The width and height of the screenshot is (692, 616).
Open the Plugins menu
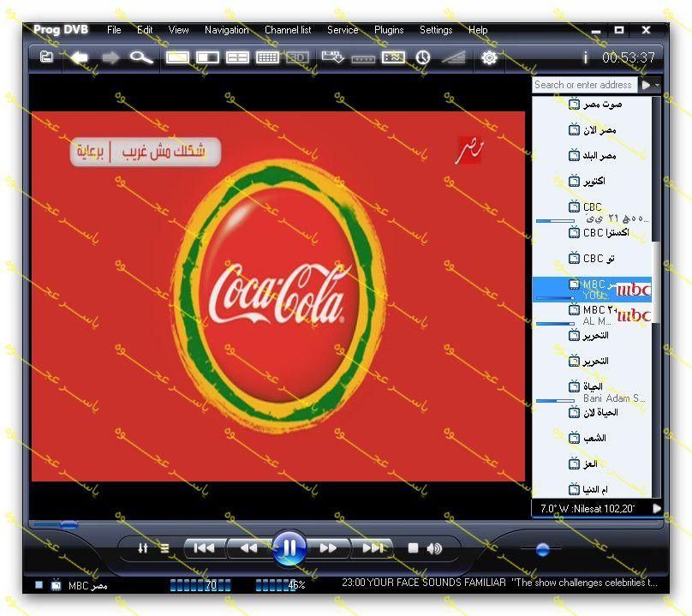[x=389, y=30]
